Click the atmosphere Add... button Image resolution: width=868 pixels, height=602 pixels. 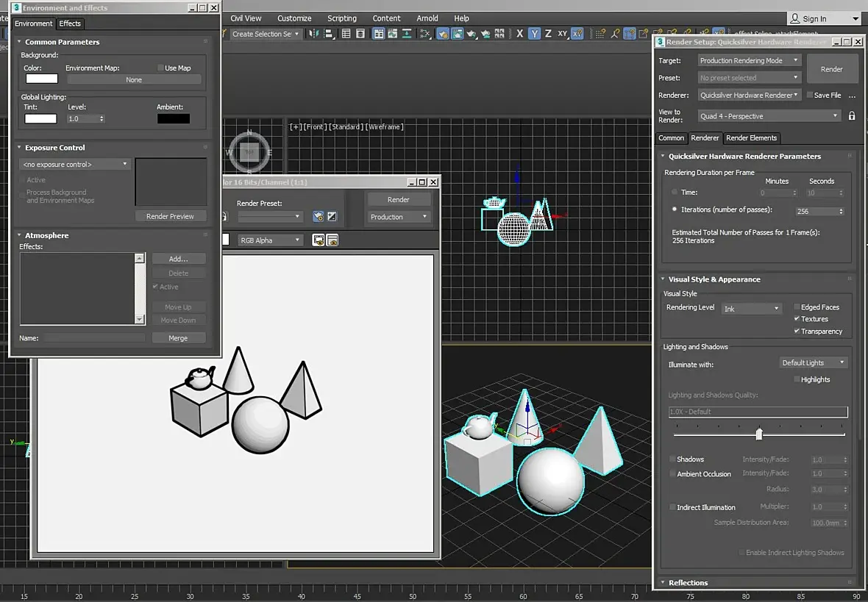point(178,259)
